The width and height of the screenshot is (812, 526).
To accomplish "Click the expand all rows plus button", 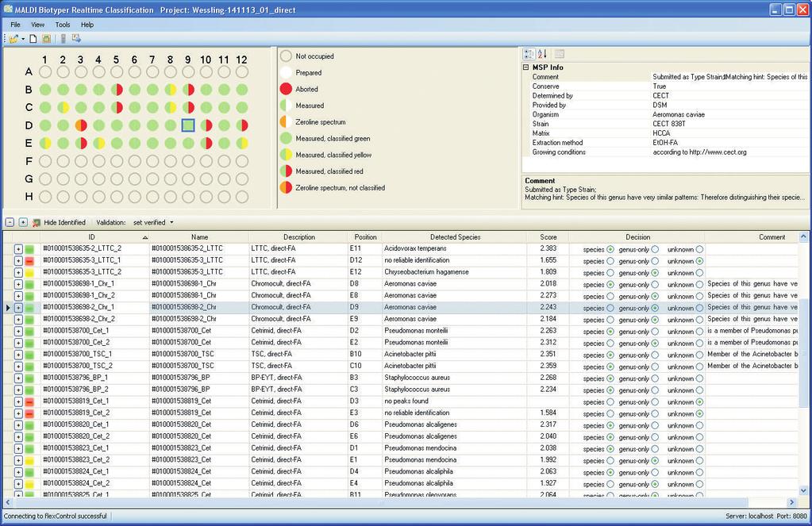I will coord(23,223).
